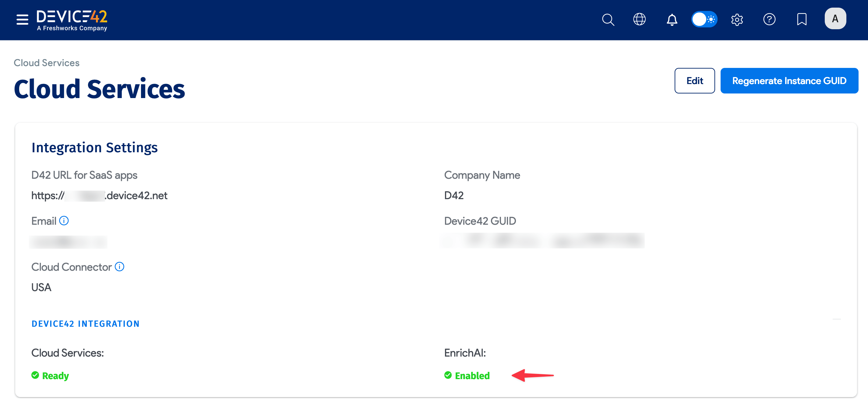The height and width of the screenshot is (405, 868).
Task: Click the green Ready status indicator
Action: point(50,375)
